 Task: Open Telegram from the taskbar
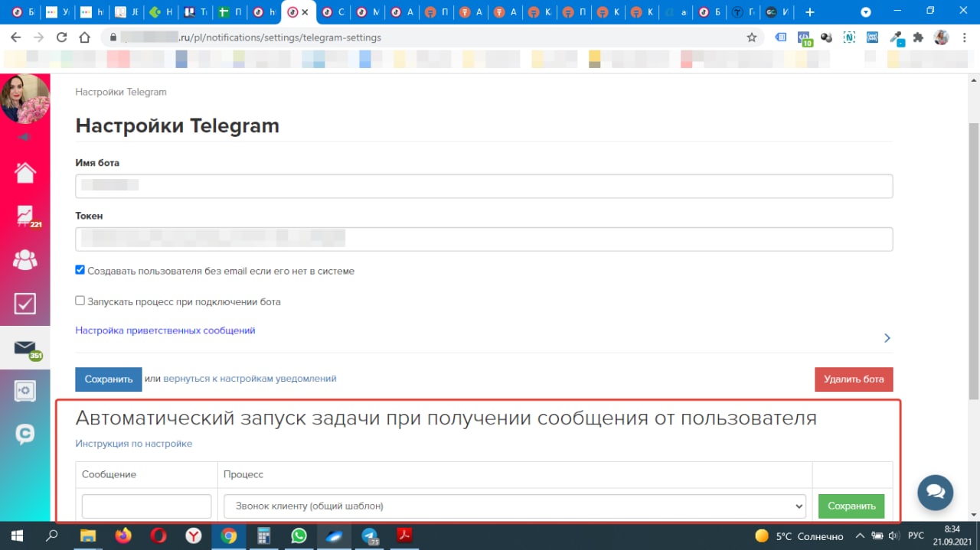click(370, 535)
